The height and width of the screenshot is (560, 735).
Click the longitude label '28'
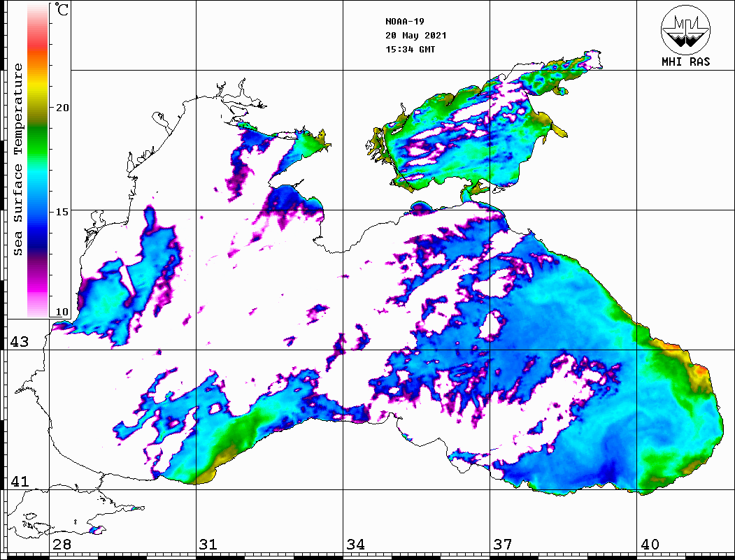pyautogui.click(x=62, y=545)
